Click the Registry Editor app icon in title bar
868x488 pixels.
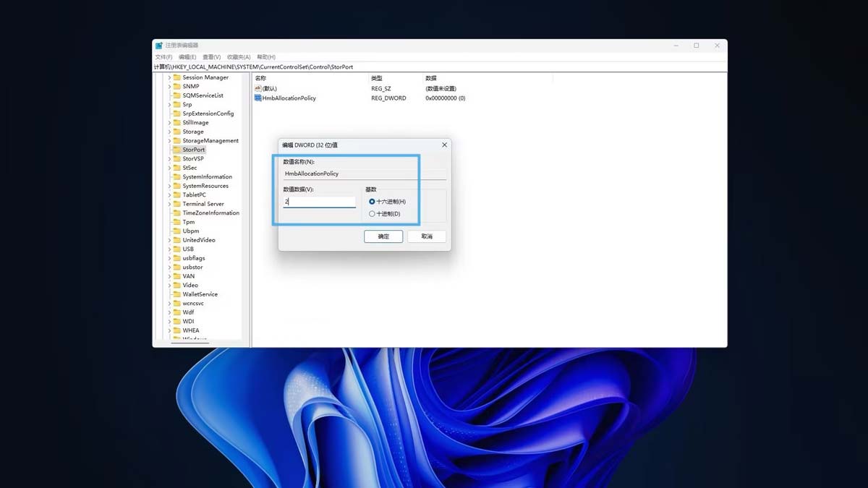click(x=158, y=46)
